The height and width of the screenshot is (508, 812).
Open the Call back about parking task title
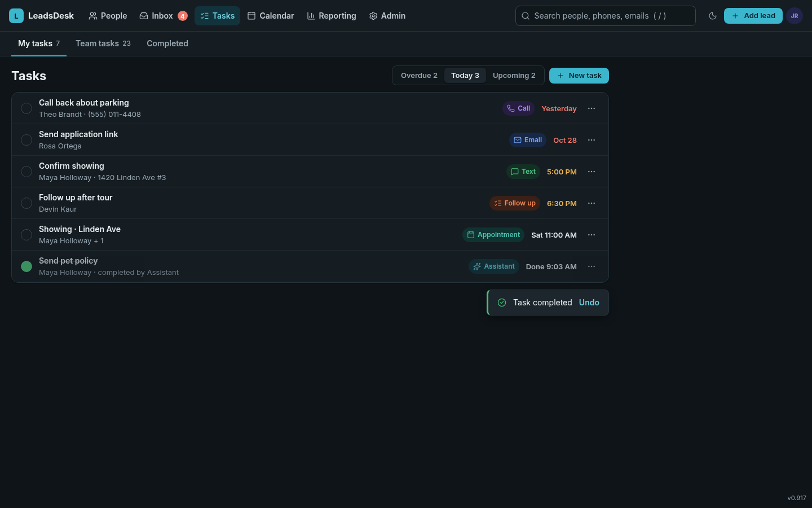pos(84,103)
